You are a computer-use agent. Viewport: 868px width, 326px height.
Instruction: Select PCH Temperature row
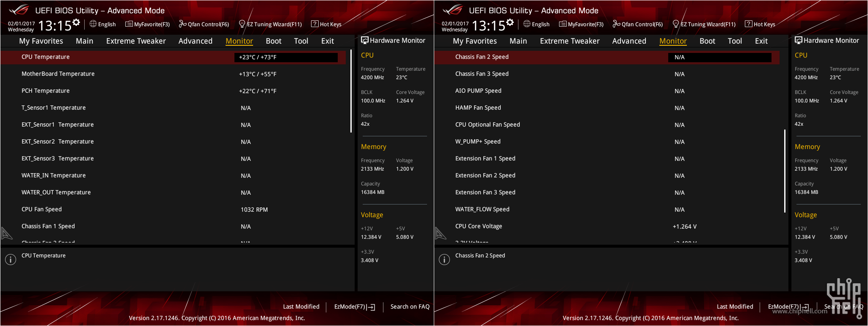pos(174,91)
